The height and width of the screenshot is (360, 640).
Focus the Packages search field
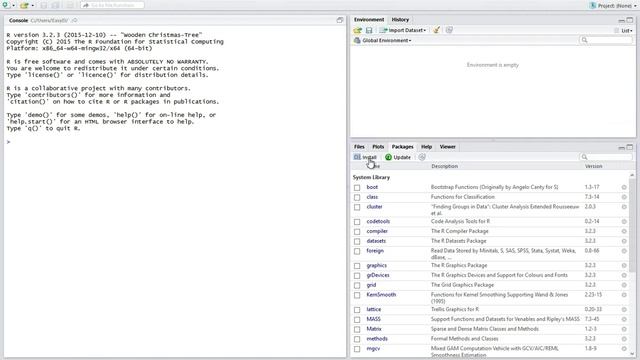(x=606, y=157)
